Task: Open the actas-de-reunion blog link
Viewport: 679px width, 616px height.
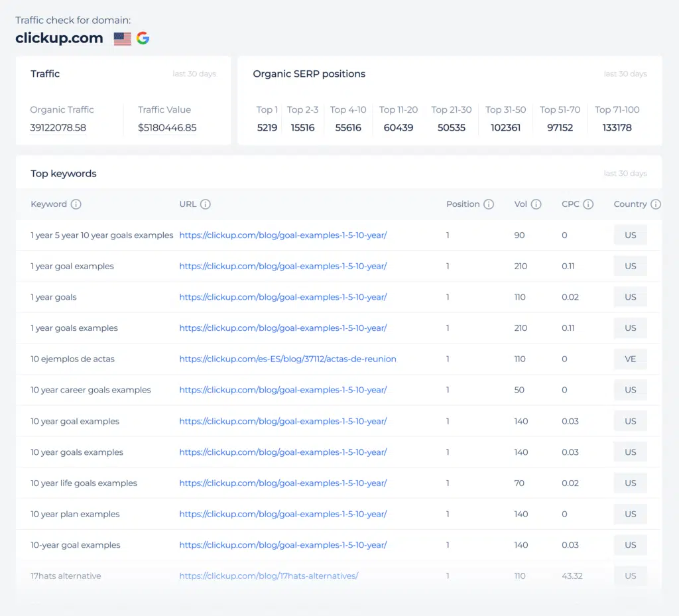Action: [288, 359]
